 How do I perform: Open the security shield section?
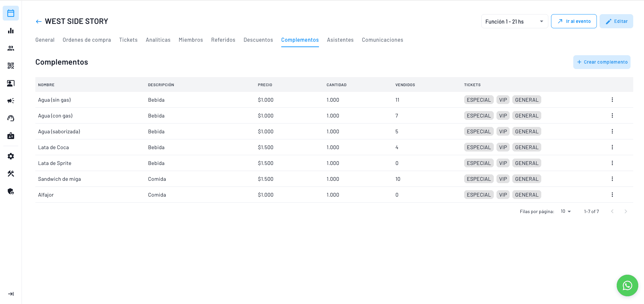pos(11,191)
